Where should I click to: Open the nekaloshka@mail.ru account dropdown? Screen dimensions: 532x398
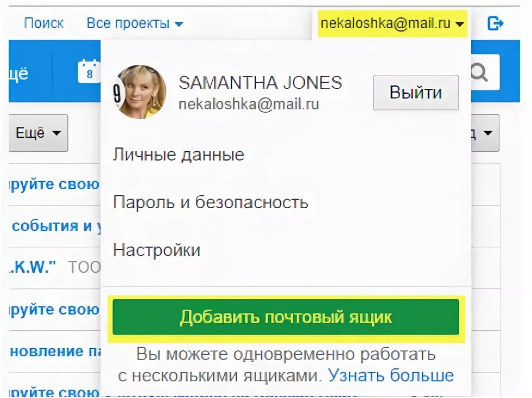pyautogui.click(x=392, y=23)
